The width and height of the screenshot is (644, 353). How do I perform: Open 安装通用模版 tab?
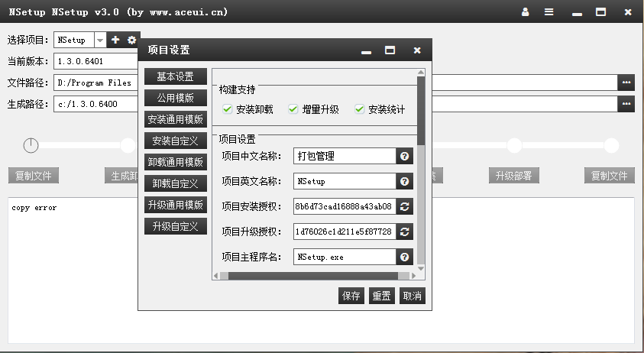[x=176, y=119]
